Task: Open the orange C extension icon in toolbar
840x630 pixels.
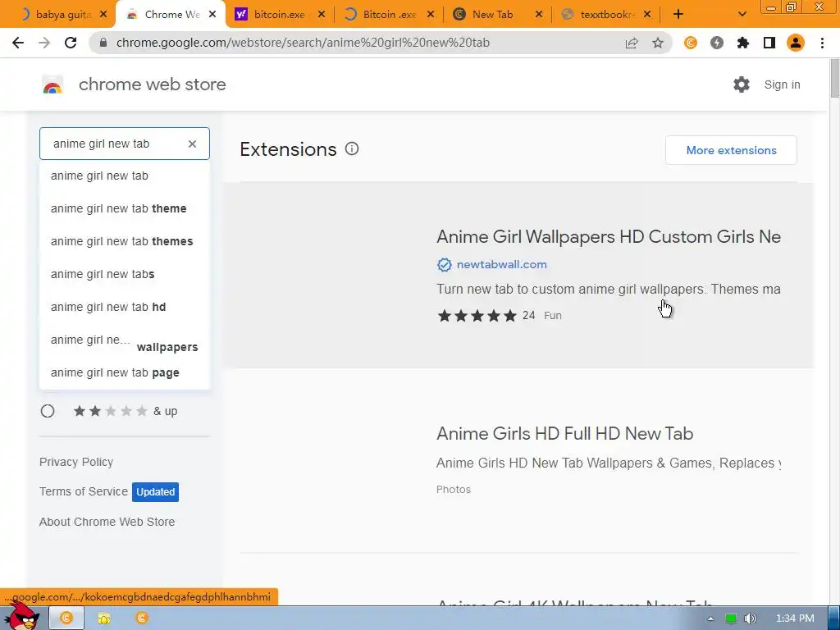Action: [691, 43]
